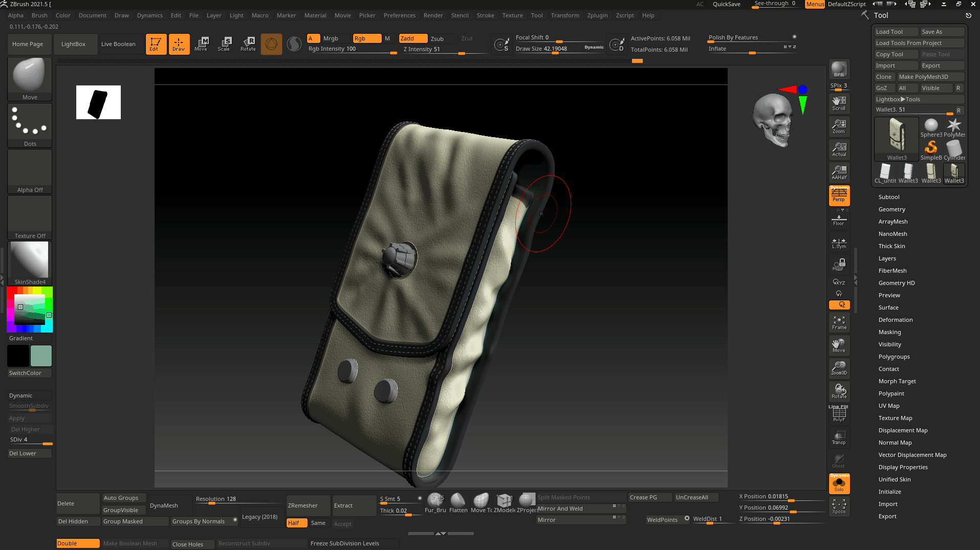The height and width of the screenshot is (550, 980).
Task: Frame the model in view
Action: (839, 322)
